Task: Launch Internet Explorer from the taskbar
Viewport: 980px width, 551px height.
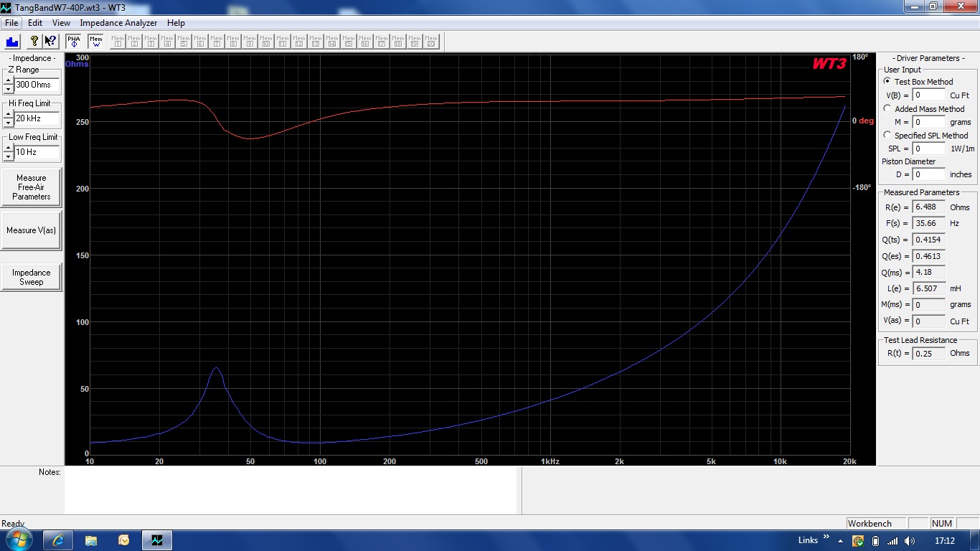Action: tap(57, 540)
